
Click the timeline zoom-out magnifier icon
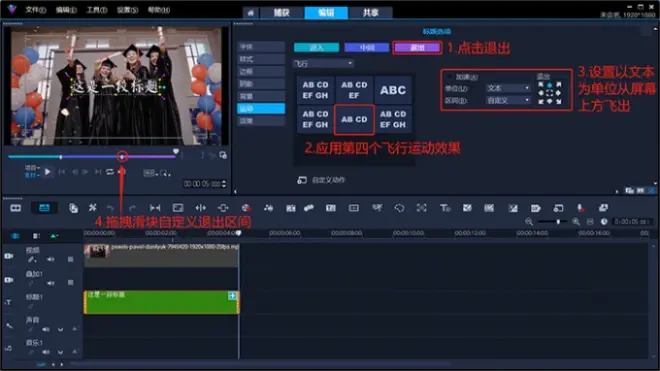pos(529,222)
